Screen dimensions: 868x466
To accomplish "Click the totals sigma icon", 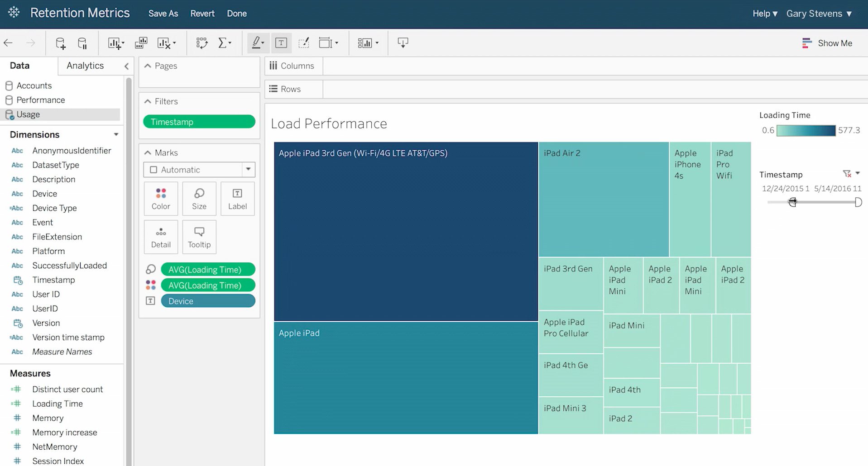I will (x=225, y=43).
